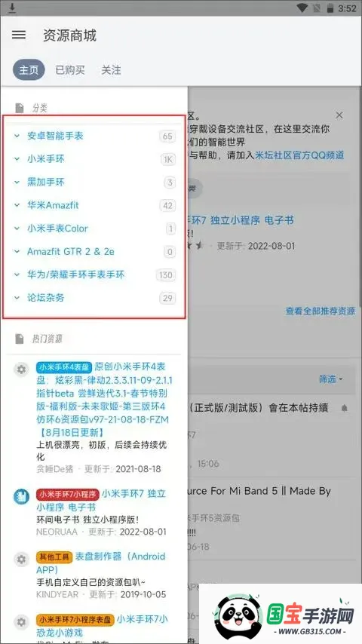Click the document icon next to 热门资源
The image size is (362, 644).
pyautogui.click(x=20, y=339)
